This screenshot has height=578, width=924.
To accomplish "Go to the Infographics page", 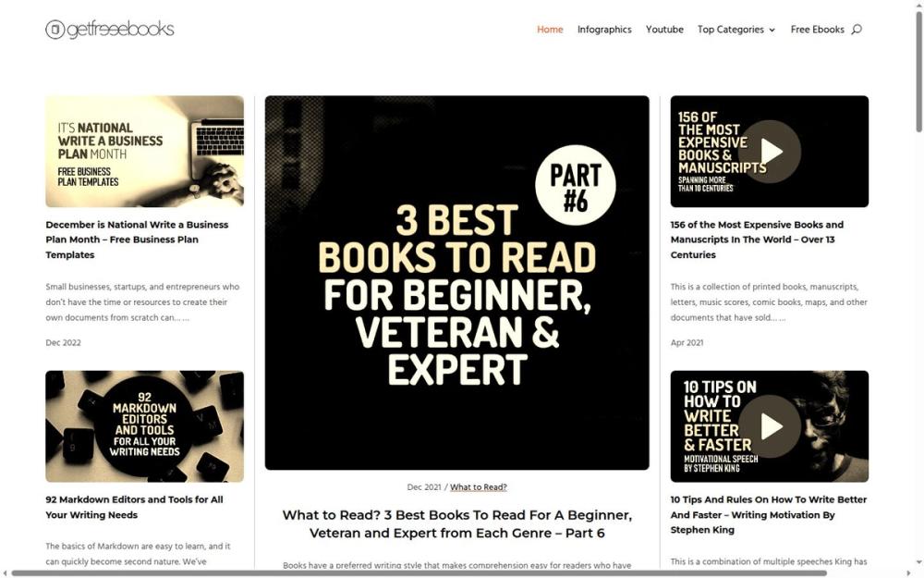I will coord(604,30).
